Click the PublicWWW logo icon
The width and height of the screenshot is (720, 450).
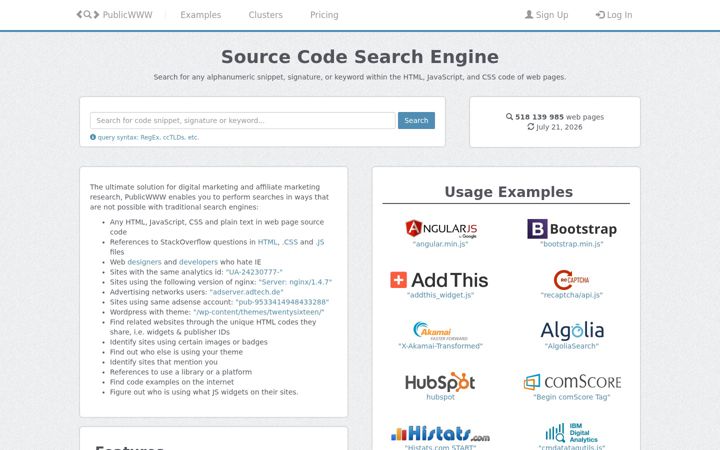[x=88, y=15]
